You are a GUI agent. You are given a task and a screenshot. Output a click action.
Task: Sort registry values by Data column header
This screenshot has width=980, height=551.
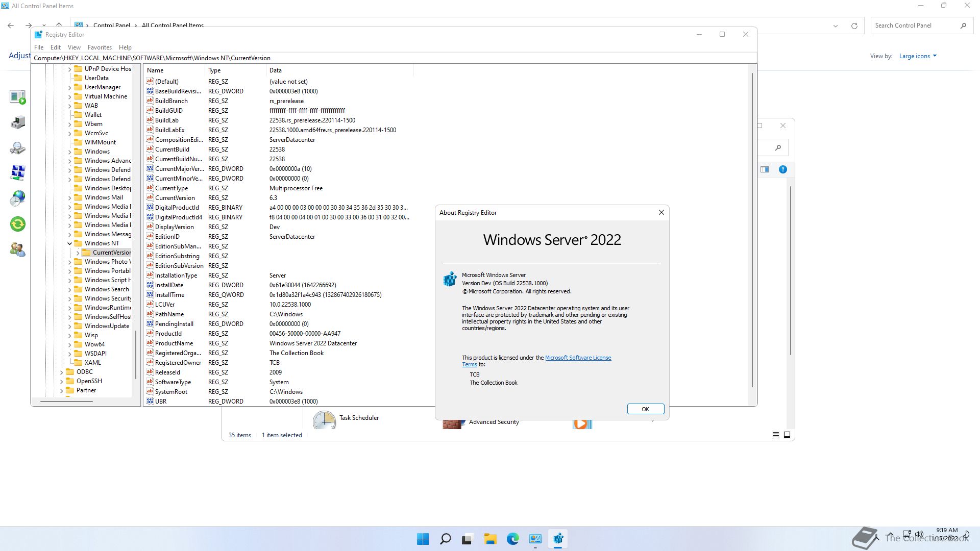click(x=339, y=70)
